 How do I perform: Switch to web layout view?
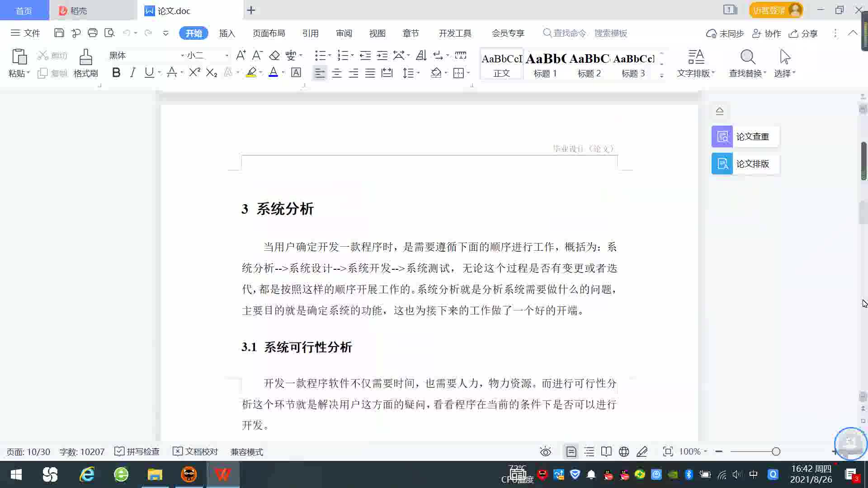pos(624,451)
